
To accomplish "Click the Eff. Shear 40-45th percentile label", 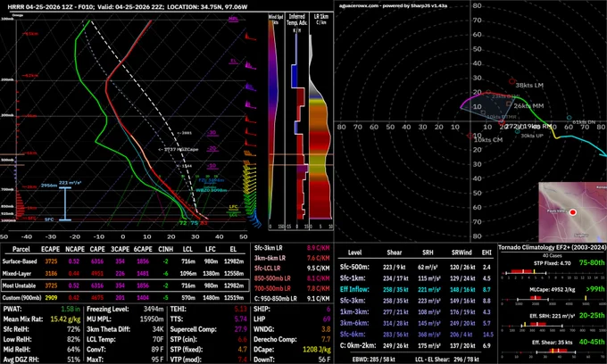I will coord(592,342).
